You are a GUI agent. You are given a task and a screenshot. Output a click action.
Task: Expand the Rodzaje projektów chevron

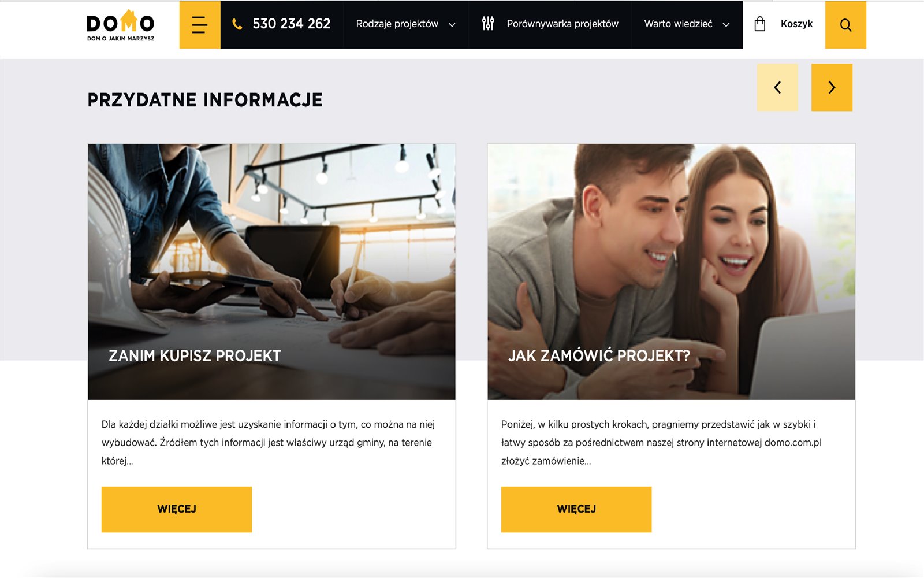coord(452,25)
